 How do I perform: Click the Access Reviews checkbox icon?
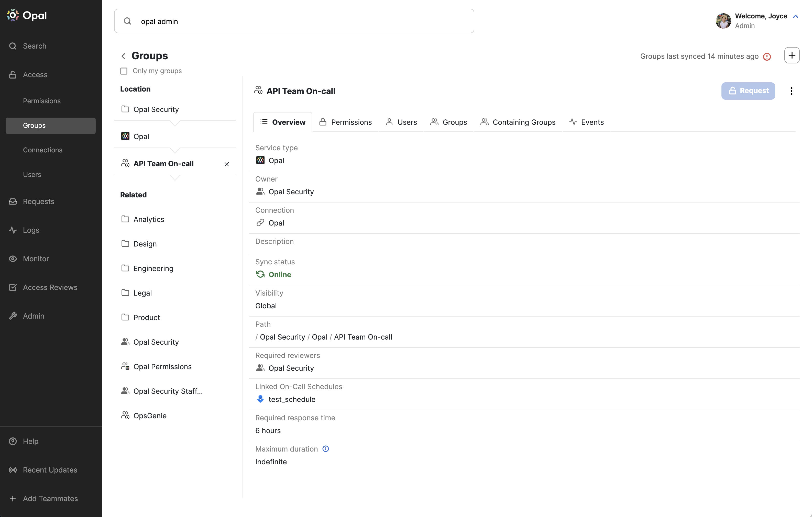pyautogui.click(x=13, y=287)
